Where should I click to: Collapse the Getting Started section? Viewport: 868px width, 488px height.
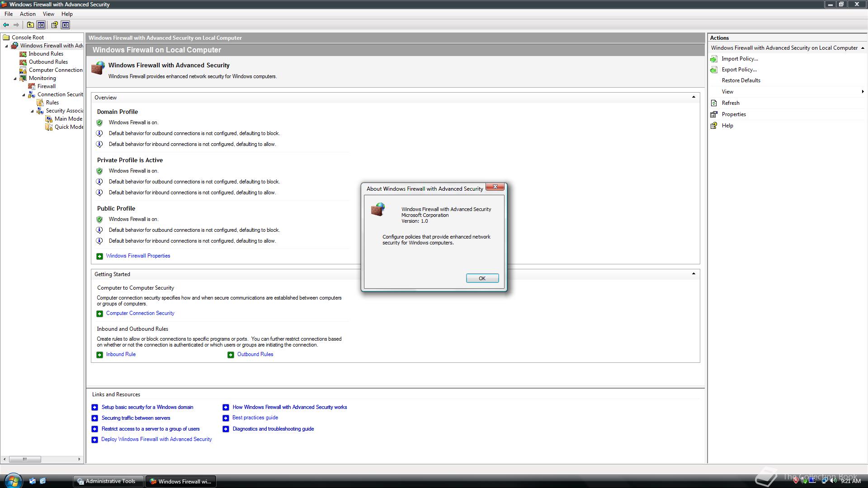coord(693,274)
